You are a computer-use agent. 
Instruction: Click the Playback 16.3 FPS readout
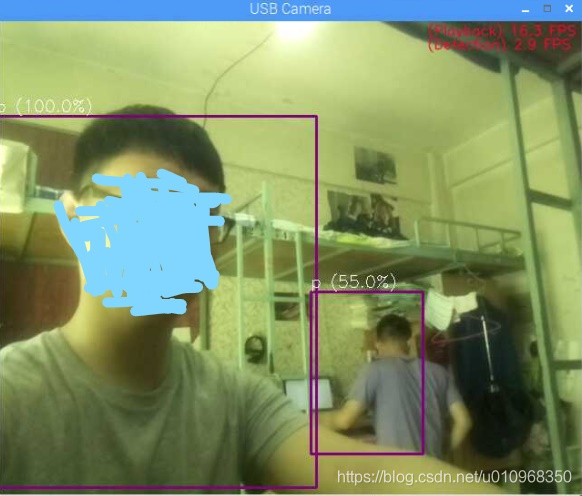(501, 31)
